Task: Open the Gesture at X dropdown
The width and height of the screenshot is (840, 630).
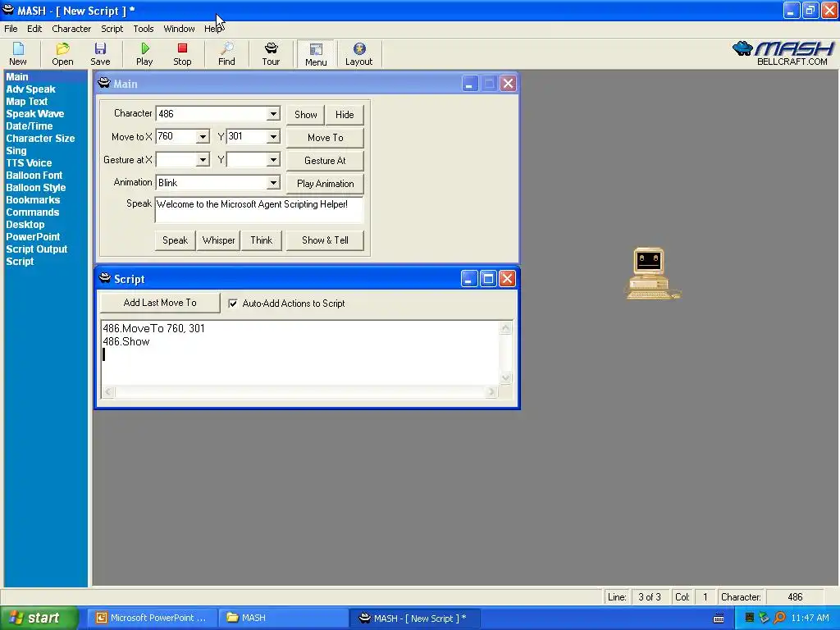Action: (x=203, y=160)
